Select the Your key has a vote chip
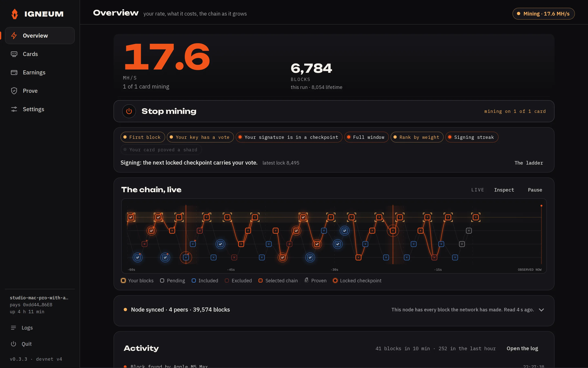The image size is (588, 368). click(x=200, y=137)
